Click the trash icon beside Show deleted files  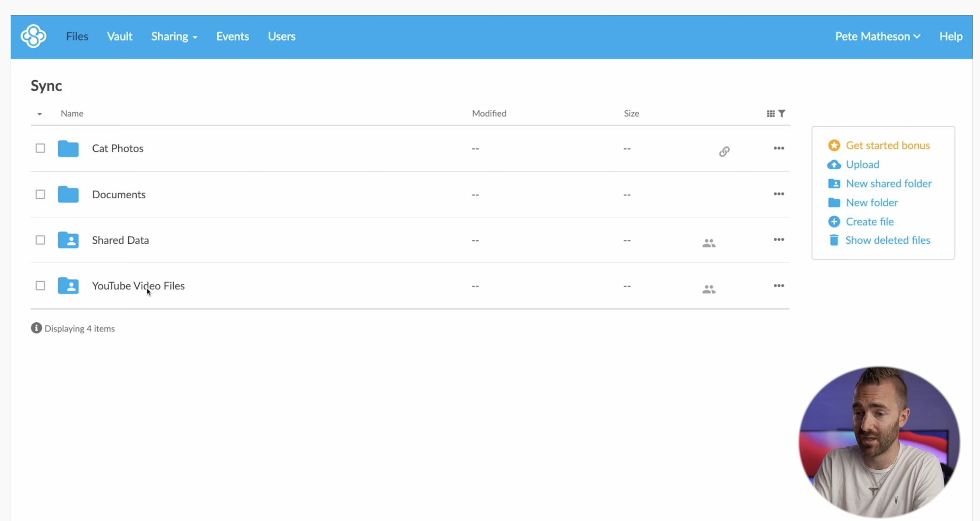(834, 240)
